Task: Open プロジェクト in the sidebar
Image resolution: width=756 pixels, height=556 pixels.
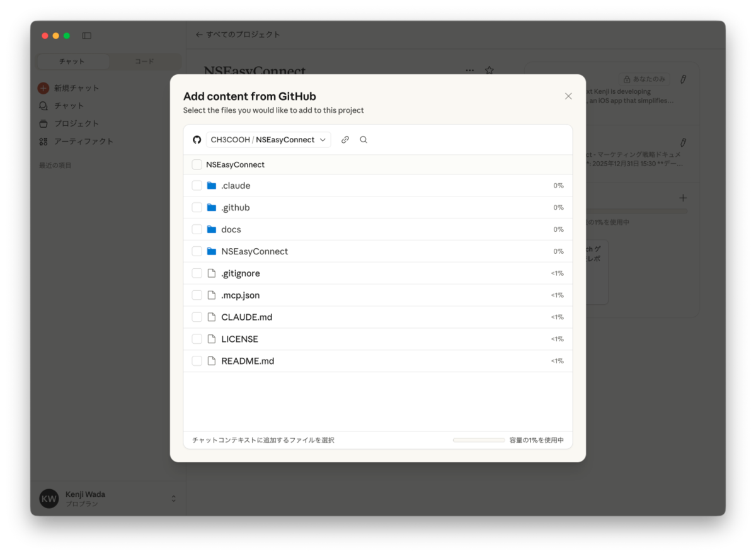Action: 76,123
